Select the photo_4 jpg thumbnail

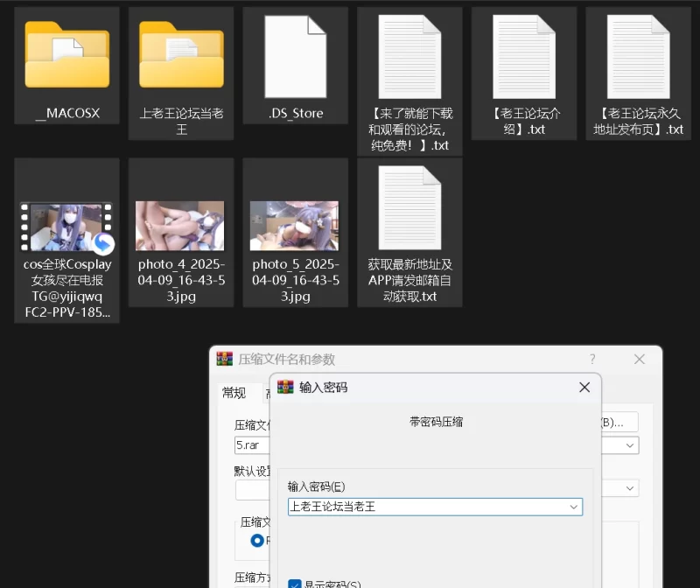tap(180, 226)
